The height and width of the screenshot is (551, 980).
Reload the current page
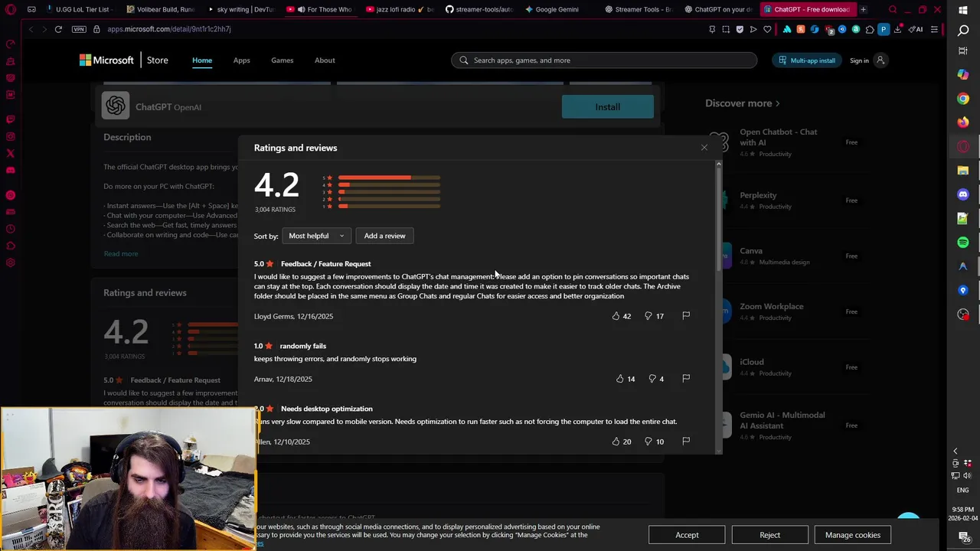point(58,29)
